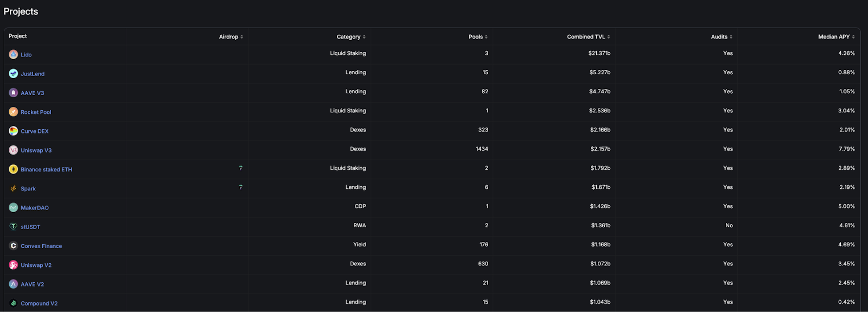Select Rocket Pool's $2.536b TVL value
Image resolution: width=868 pixels, height=312 pixels.
(600, 111)
